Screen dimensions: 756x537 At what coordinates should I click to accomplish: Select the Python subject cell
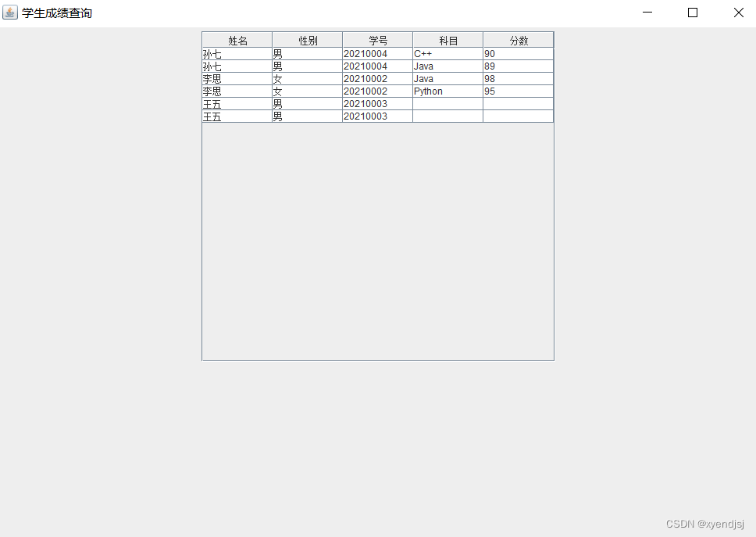click(x=448, y=91)
